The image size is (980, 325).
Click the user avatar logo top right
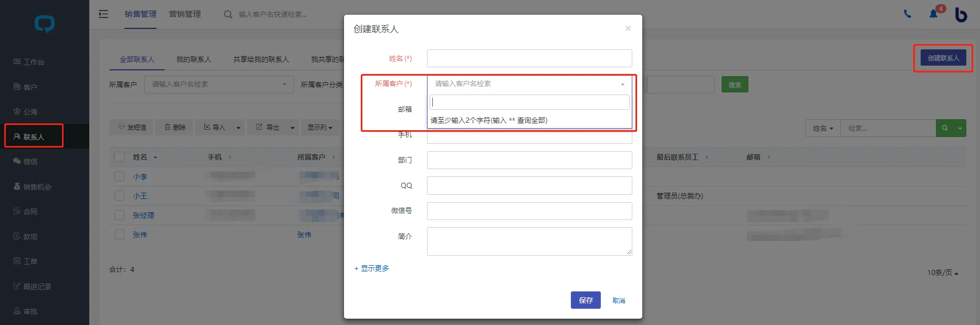(961, 15)
